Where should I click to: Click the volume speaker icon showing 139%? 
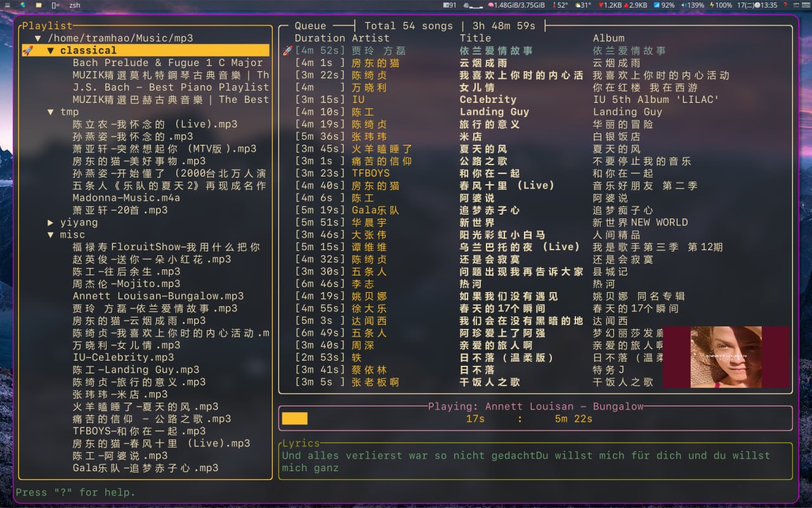(x=684, y=5)
